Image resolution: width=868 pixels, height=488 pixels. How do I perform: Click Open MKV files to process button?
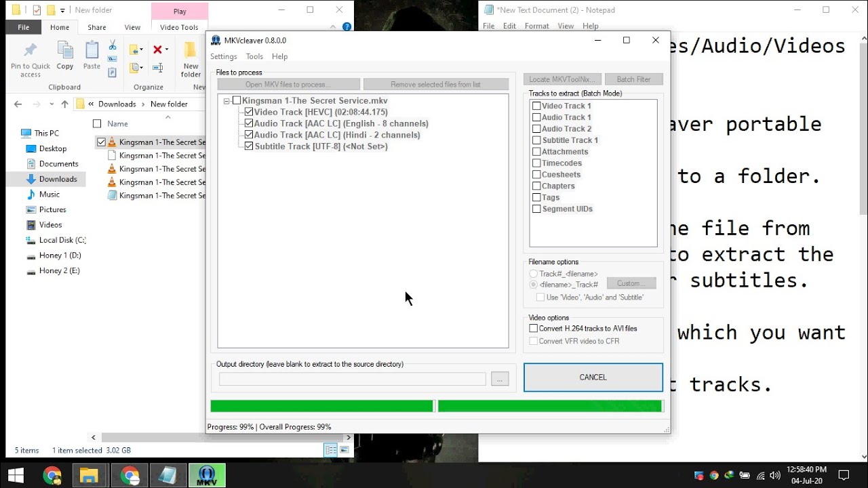pyautogui.click(x=288, y=85)
